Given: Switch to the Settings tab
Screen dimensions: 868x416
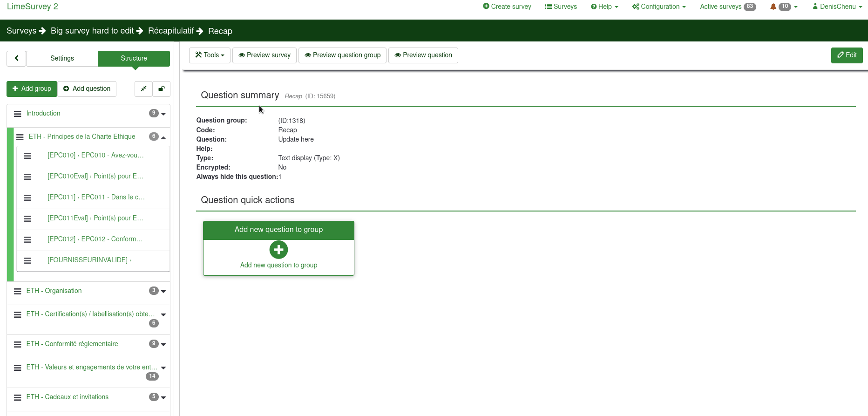Looking at the screenshot, I should pyautogui.click(x=62, y=58).
